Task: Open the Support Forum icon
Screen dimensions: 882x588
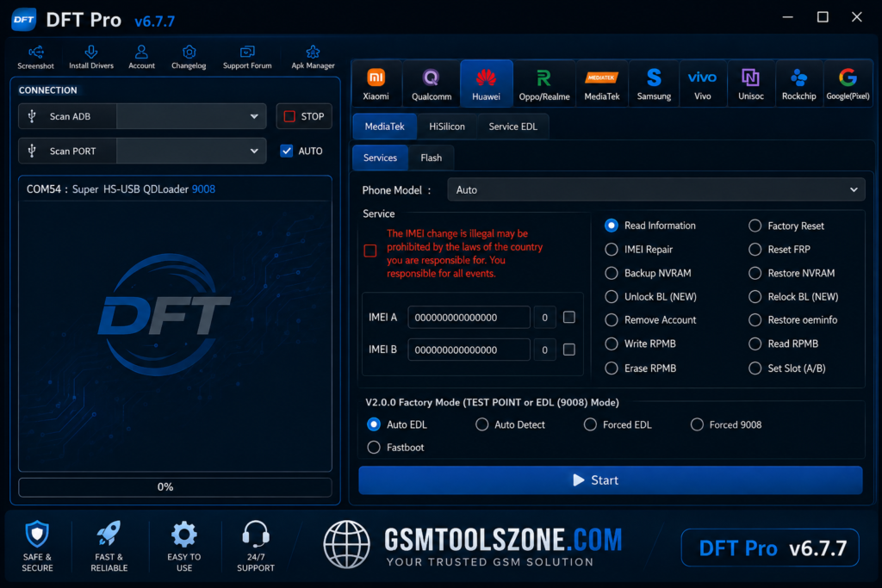Action: click(x=247, y=52)
